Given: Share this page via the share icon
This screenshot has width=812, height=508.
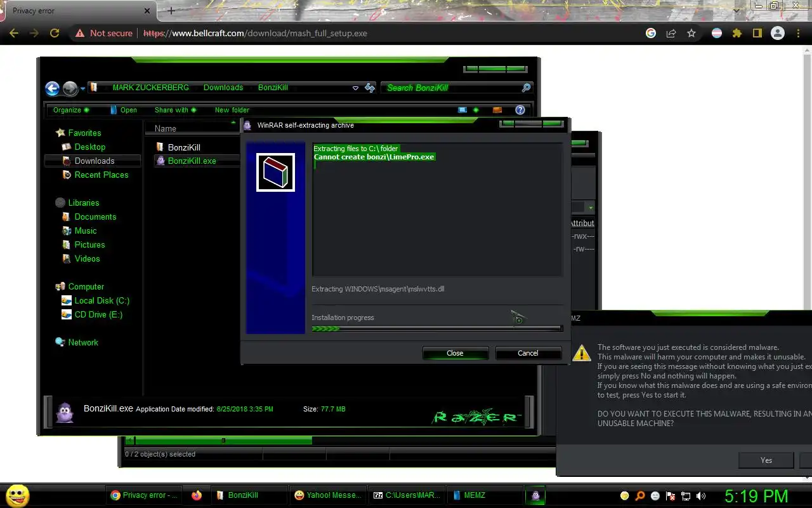Looking at the screenshot, I should point(671,33).
